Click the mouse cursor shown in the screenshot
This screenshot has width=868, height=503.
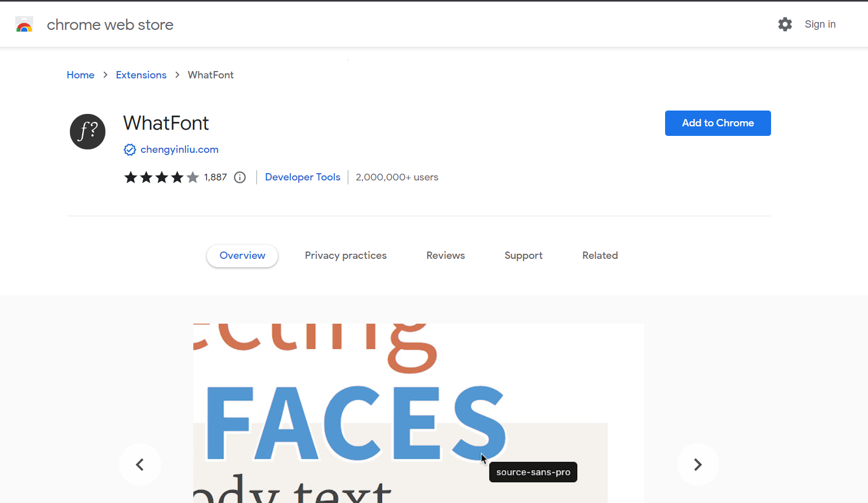(x=484, y=458)
